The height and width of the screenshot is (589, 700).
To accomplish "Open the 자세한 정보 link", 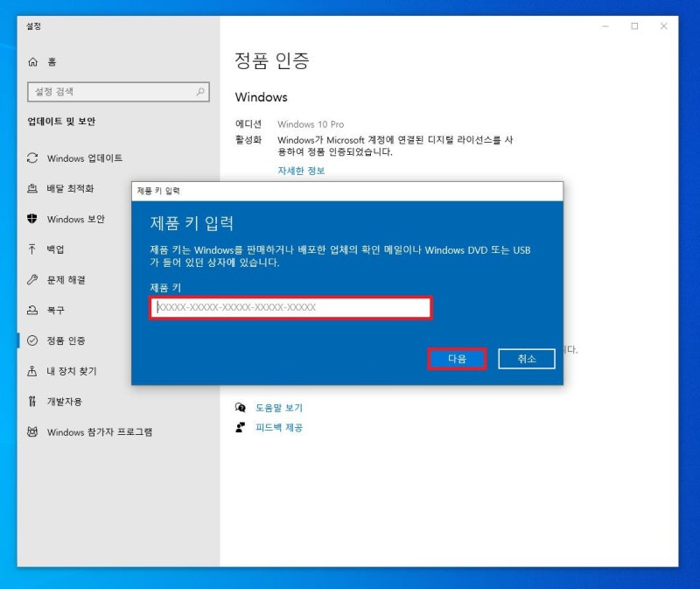I will coord(301,171).
